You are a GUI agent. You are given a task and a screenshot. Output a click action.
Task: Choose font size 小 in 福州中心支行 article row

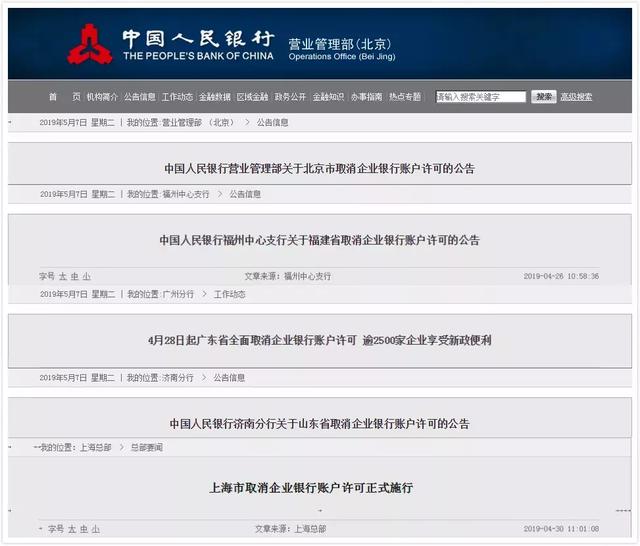click(x=87, y=277)
